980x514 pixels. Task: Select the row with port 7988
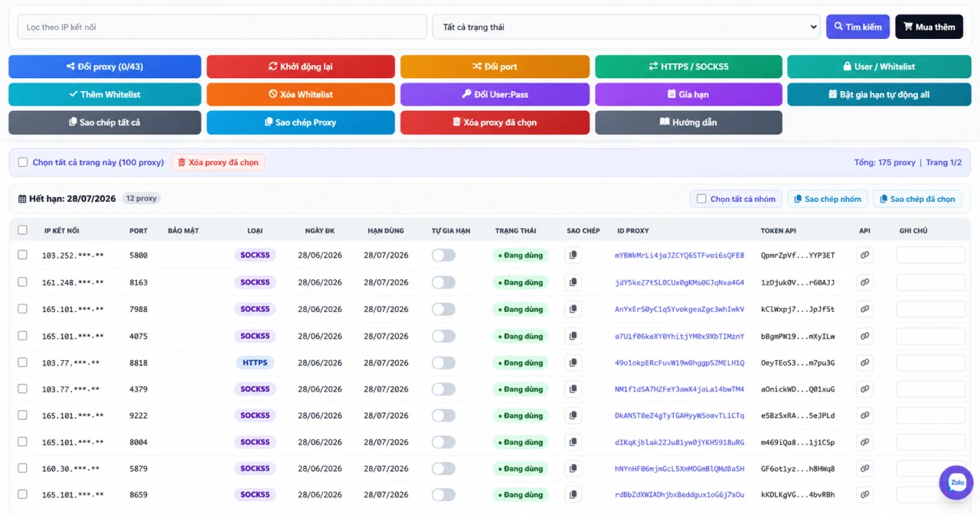pos(22,309)
